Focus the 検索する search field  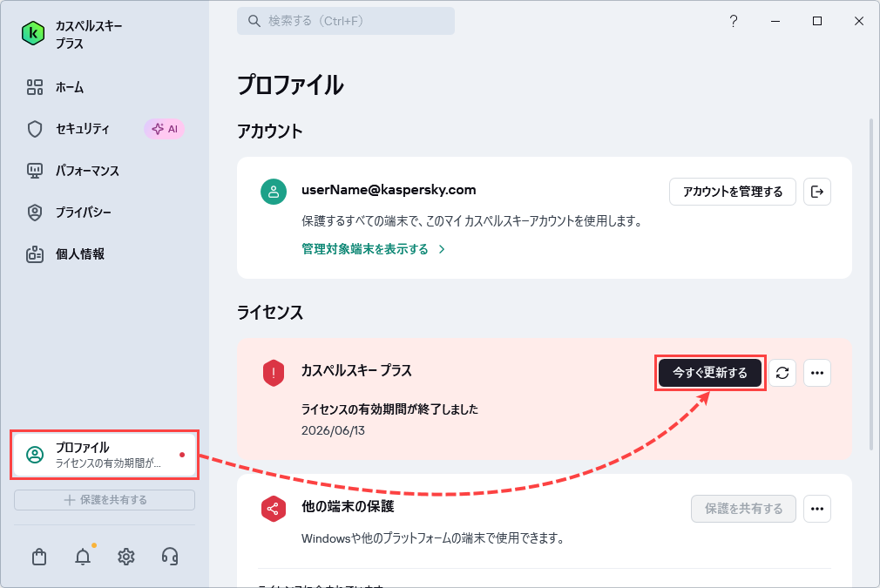coord(346,21)
